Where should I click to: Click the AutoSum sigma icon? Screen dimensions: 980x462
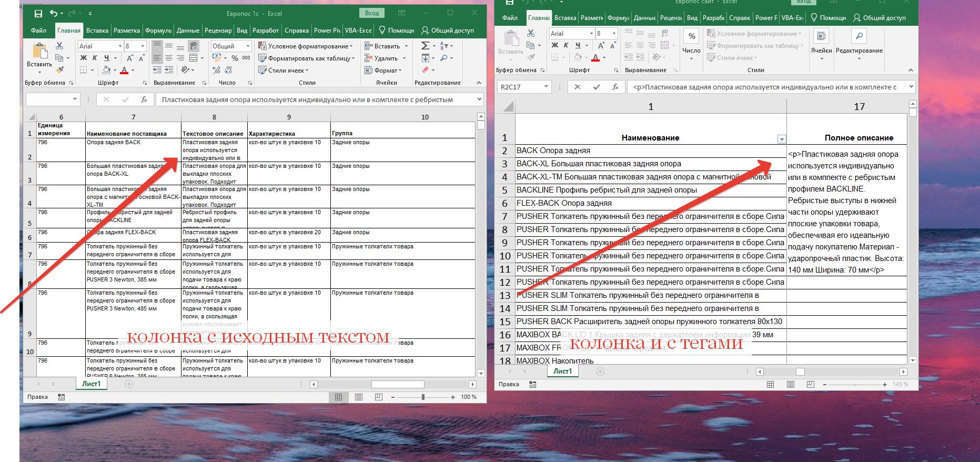425,46
